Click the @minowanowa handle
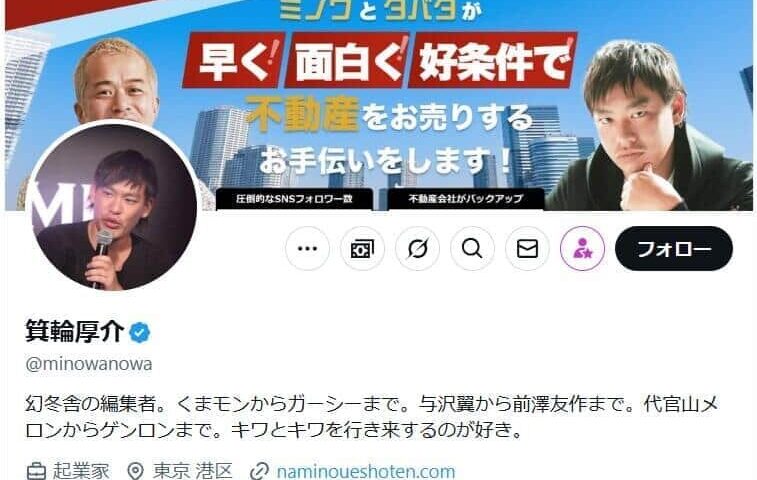Viewport: 757px width, 480px height. [x=89, y=364]
